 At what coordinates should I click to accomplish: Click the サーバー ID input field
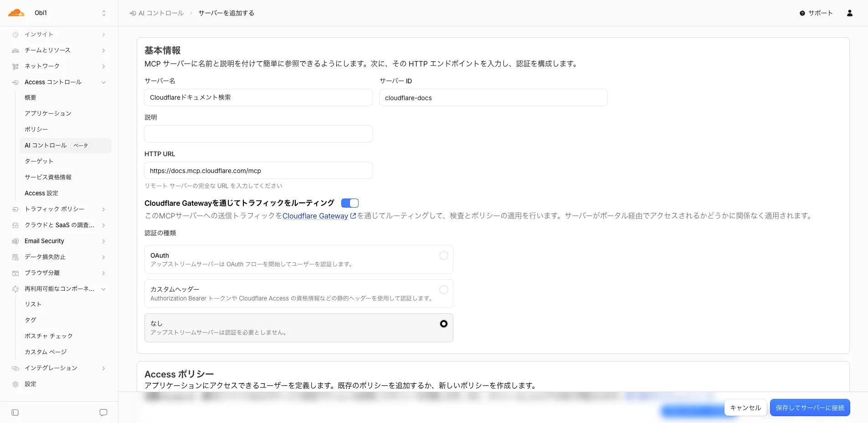[493, 97]
